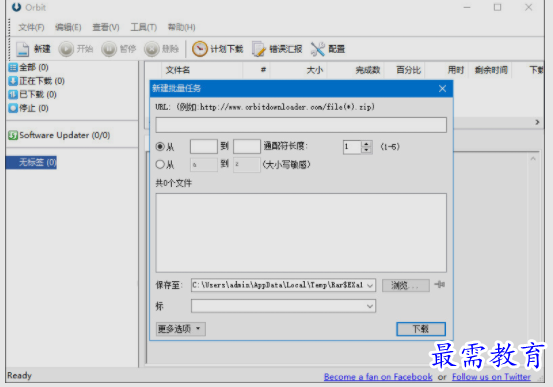Open 工具(T) menu

[144, 27]
